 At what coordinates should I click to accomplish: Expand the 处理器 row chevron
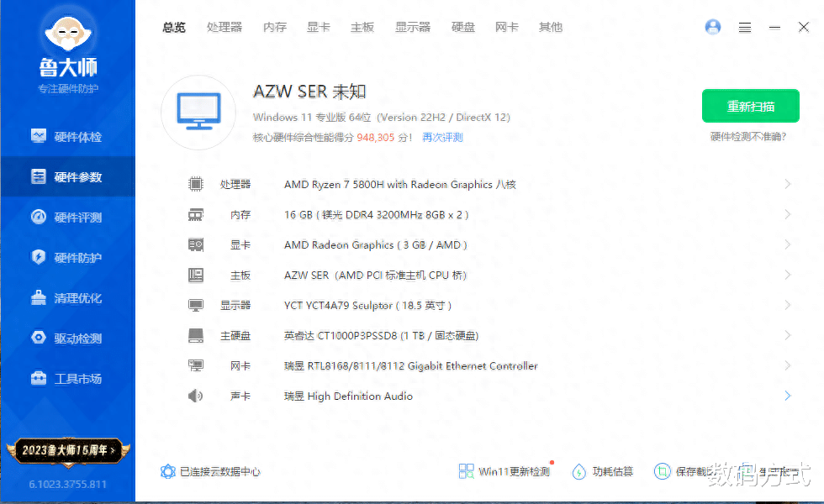(787, 184)
